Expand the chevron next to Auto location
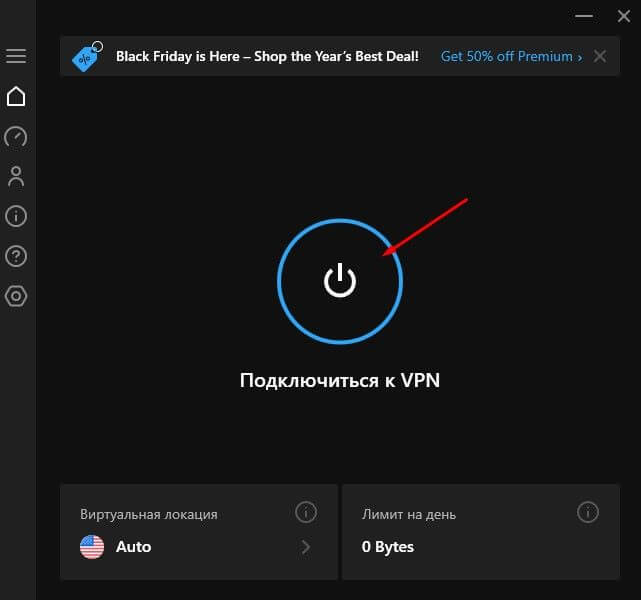 point(306,547)
